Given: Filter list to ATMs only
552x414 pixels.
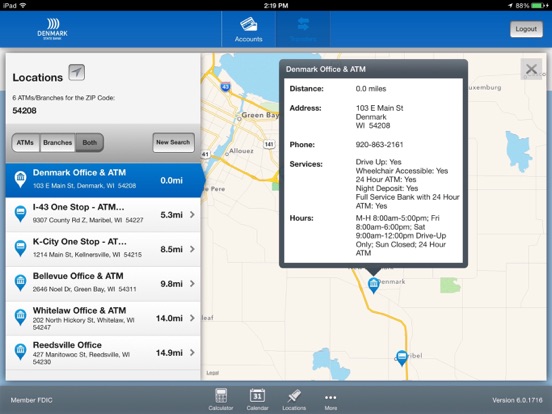Looking at the screenshot, I should (25, 143).
